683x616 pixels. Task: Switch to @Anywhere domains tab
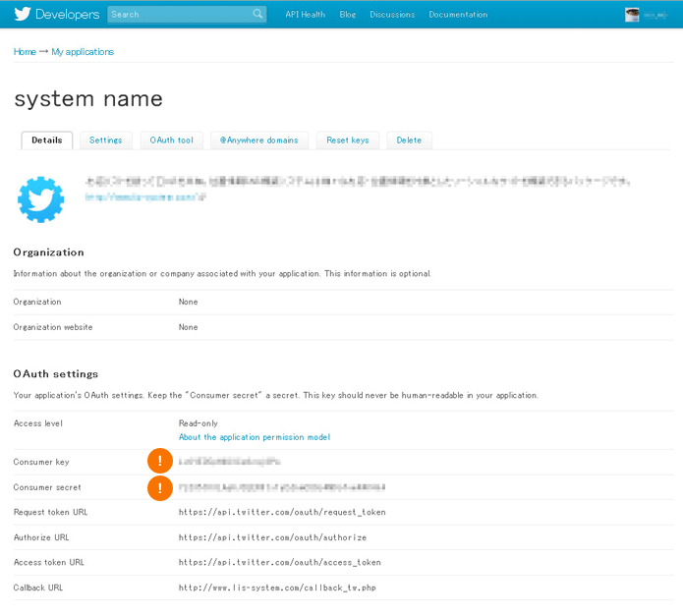259,140
